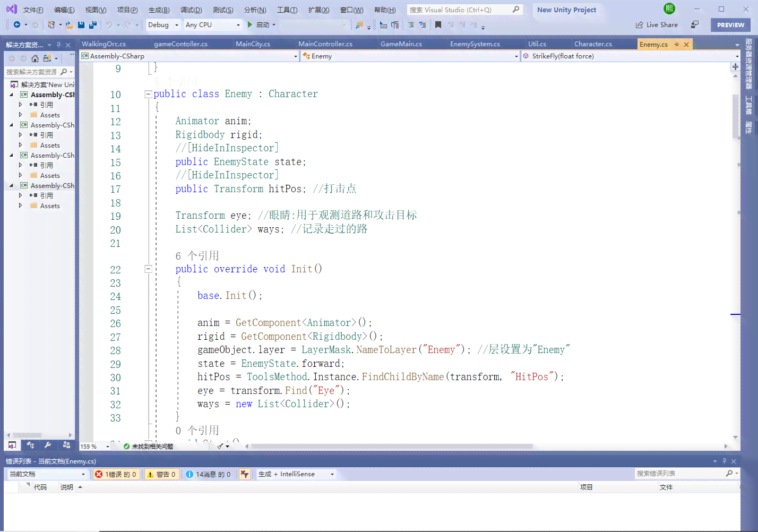Switch to the MainCity.cs tab
Screen dimensions: 758x532
point(253,44)
